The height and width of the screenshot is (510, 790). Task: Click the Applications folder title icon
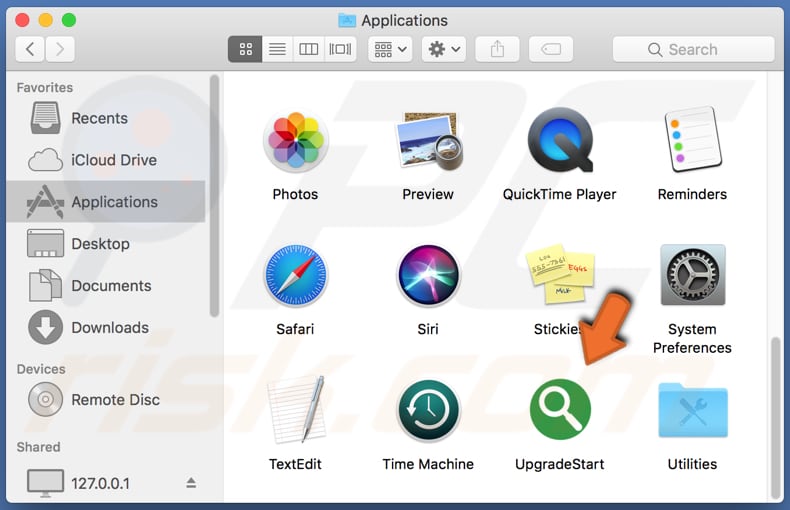[347, 20]
